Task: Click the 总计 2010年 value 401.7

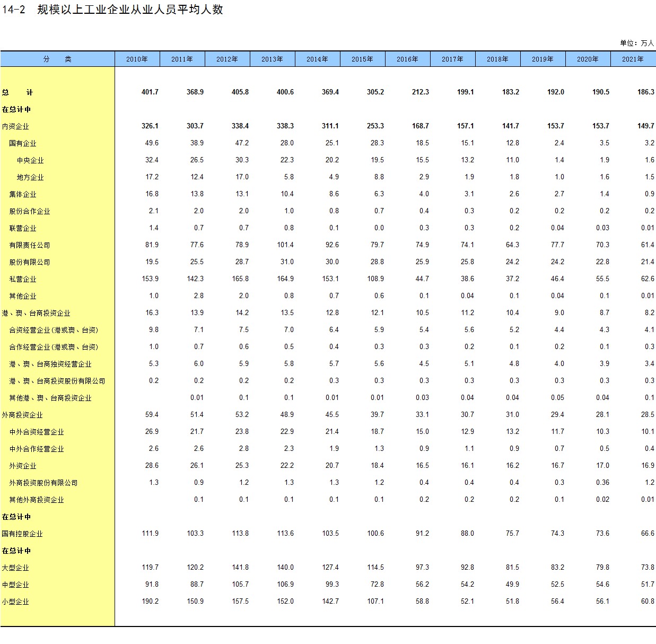Action: coord(150,92)
